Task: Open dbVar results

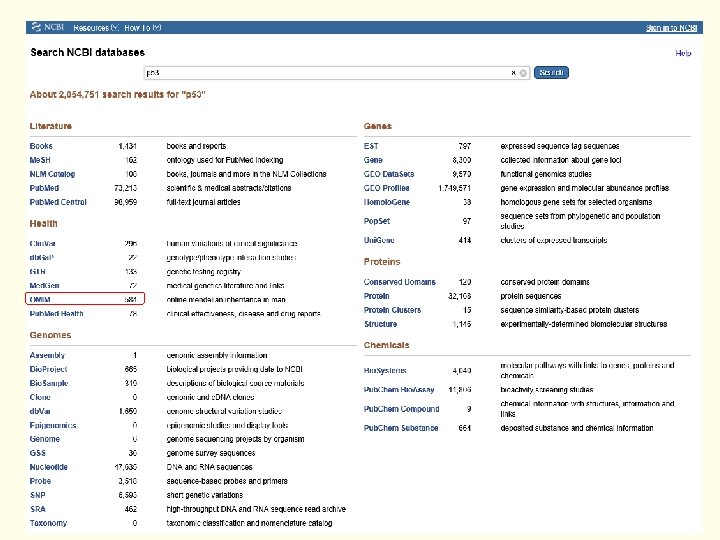Action: (x=40, y=411)
